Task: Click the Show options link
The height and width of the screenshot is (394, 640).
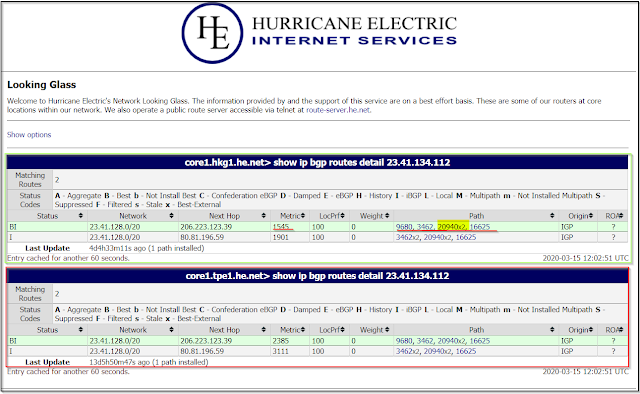Action: 29,135
